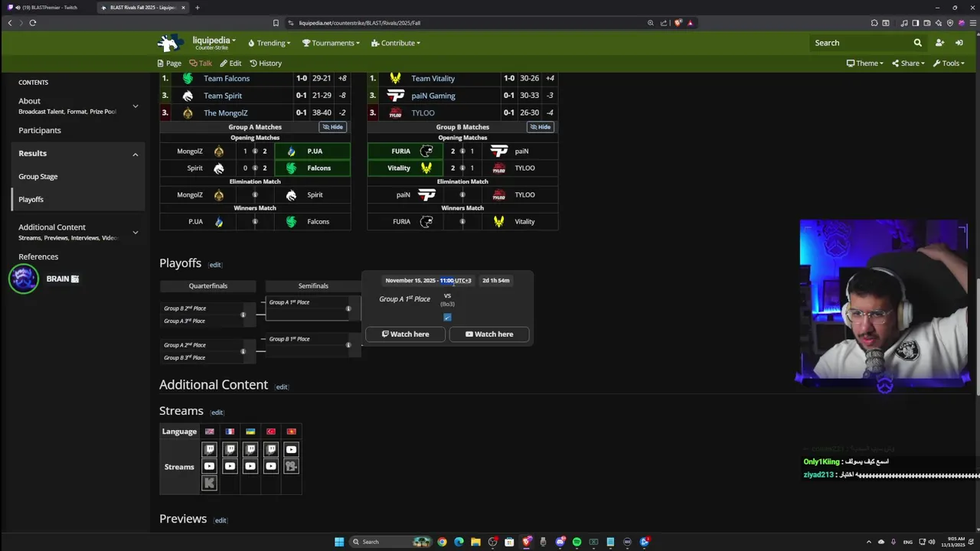Hide the Group A Matches section

(333, 127)
